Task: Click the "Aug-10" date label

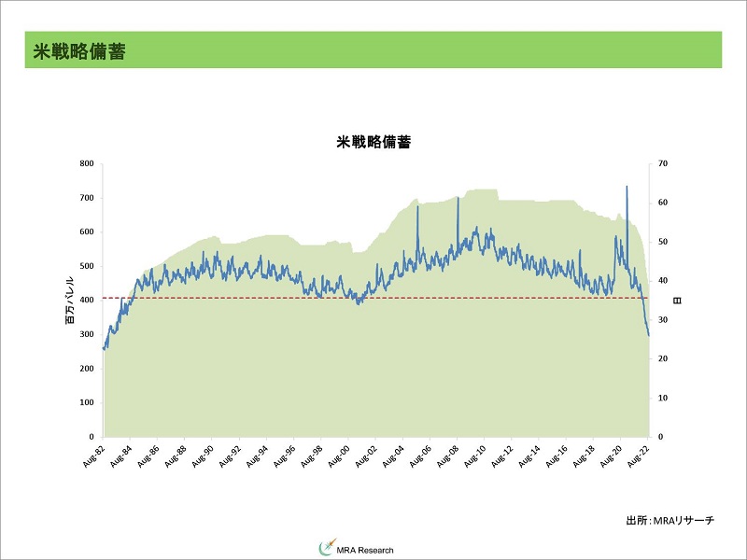Action: (475, 455)
